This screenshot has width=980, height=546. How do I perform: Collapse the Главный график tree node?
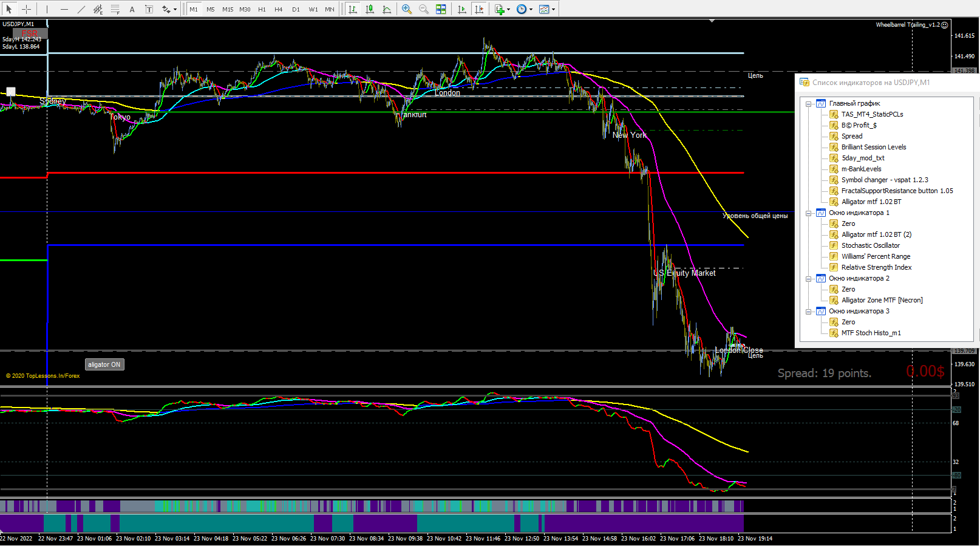click(809, 104)
